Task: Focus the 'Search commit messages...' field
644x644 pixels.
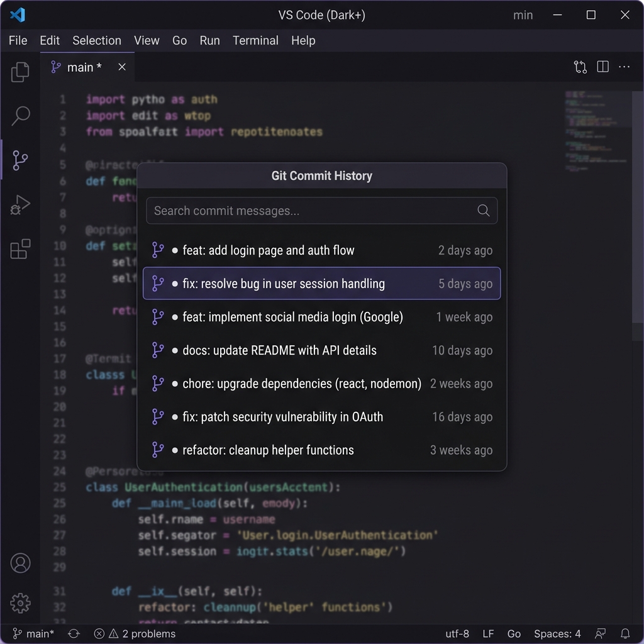Action: click(321, 211)
